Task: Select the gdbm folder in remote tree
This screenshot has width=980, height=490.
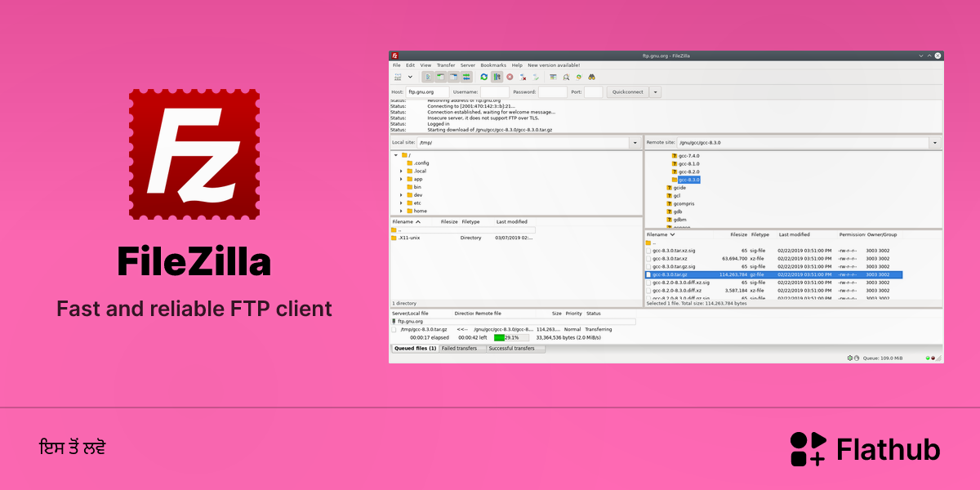Action: pyautogui.click(x=677, y=220)
